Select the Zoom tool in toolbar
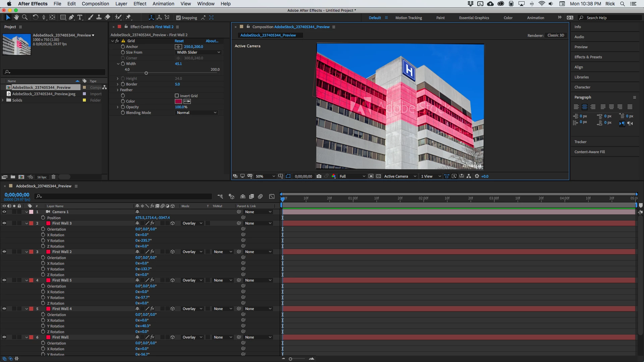 24,17
